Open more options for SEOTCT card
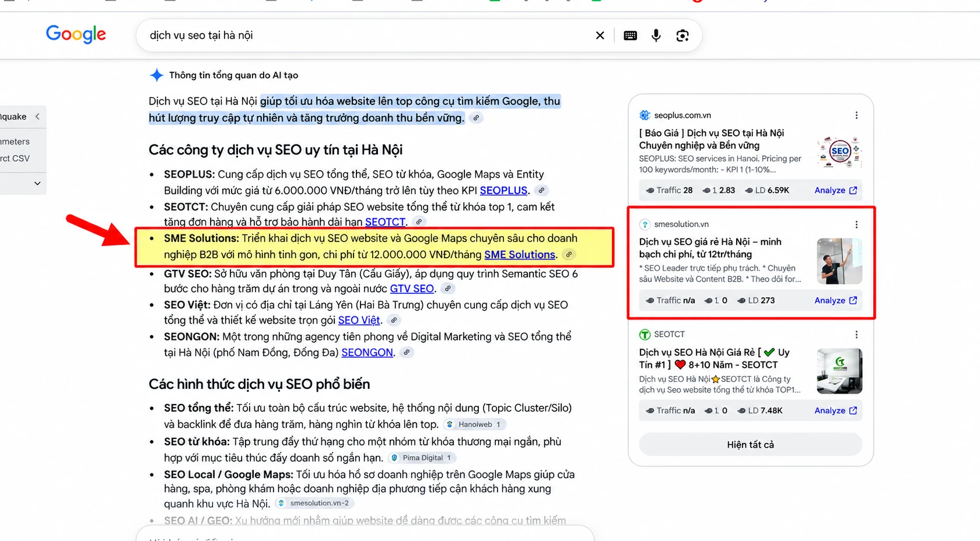 [x=856, y=334]
